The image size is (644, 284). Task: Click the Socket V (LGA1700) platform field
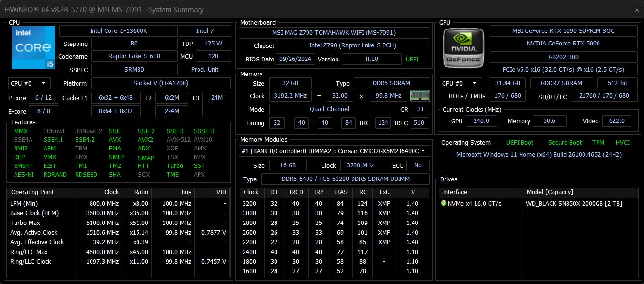[161, 83]
